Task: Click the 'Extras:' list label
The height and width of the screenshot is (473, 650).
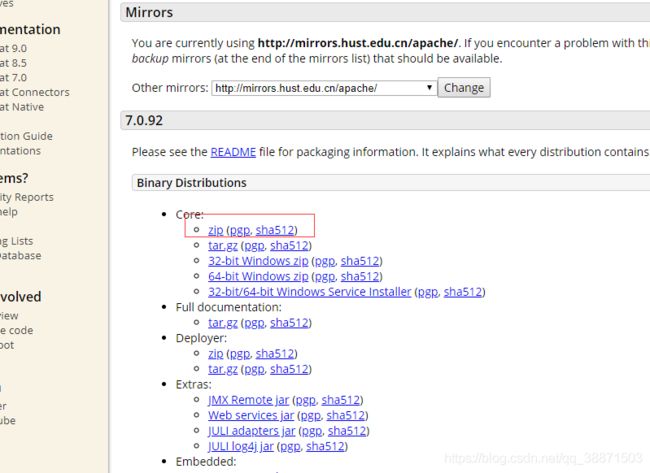Action: pos(194,384)
